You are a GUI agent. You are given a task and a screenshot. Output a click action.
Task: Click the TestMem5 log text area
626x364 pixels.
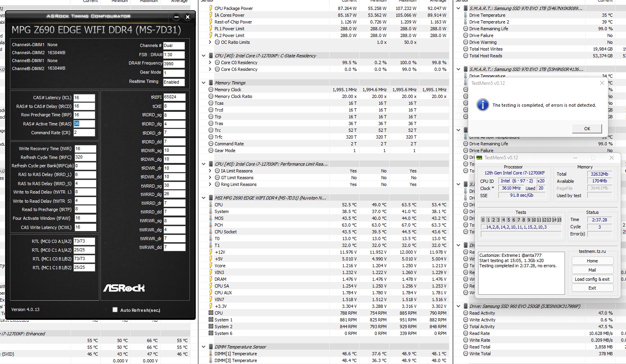(x=522, y=273)
